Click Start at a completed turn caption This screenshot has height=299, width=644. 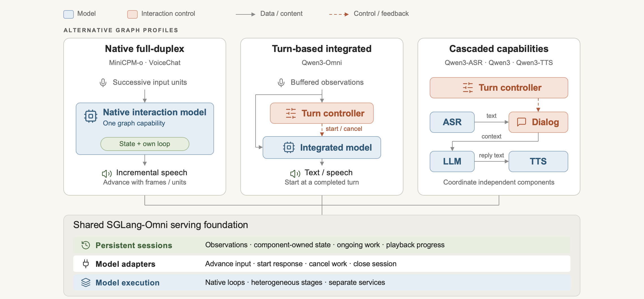pyautogui.click(x=322, y=182)
